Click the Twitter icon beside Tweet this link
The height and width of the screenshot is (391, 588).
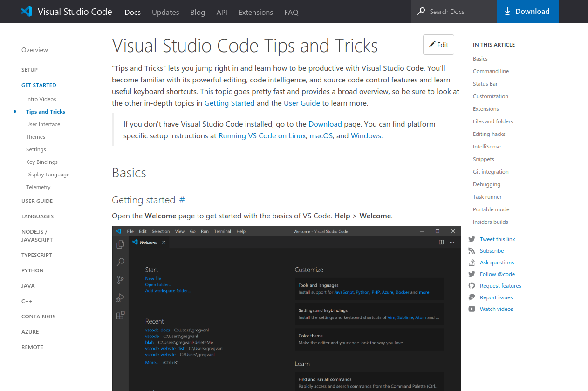click(x=472, y=239)
